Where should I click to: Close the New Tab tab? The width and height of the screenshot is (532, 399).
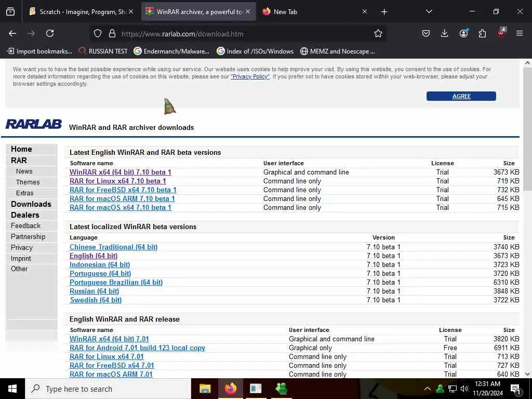click(x=365, y=11)
